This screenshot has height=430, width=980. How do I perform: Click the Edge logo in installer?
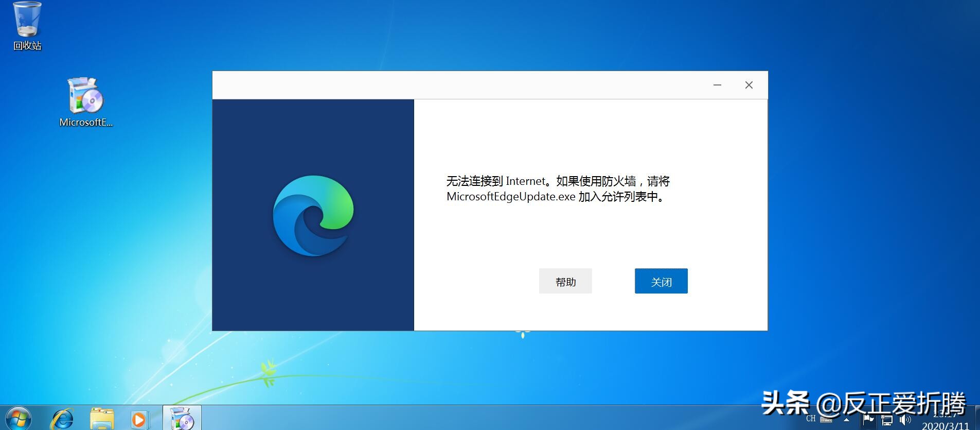point(313,216)
